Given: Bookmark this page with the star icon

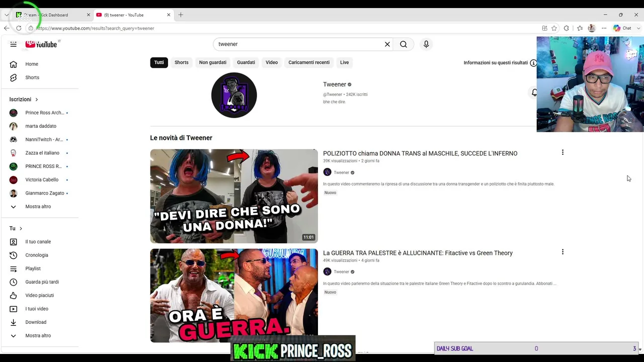Looking at the screenshot, I should point(554,28).
